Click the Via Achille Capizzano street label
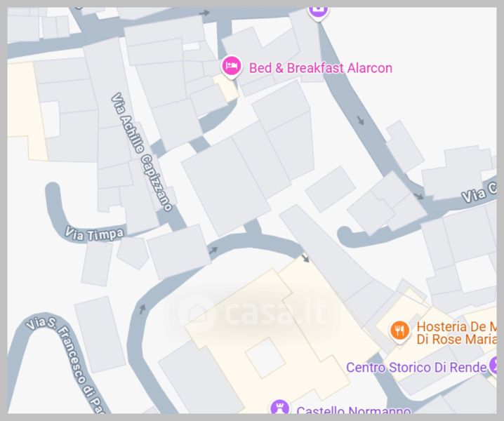The image size is (504, 421). click(x=142, y=152)
